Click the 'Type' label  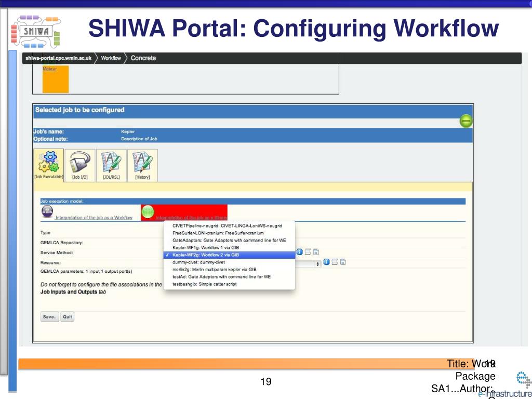pos(45,233)
